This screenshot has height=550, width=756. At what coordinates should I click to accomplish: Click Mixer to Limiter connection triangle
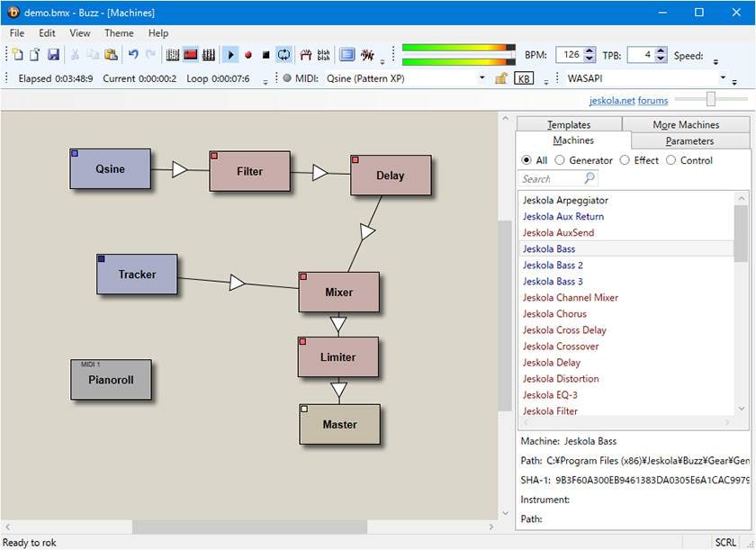338,324
